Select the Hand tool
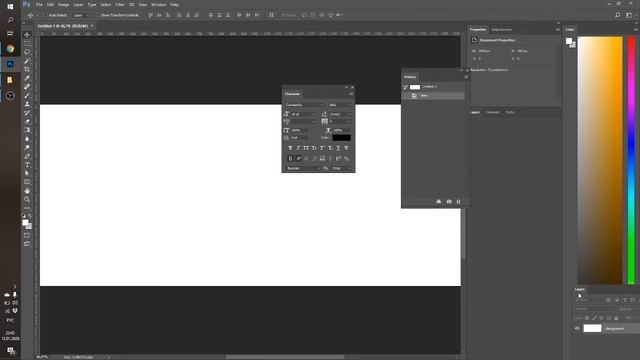The width and height of the screenshot is (640, 360). pyautogui.click(x=27, y=191)
